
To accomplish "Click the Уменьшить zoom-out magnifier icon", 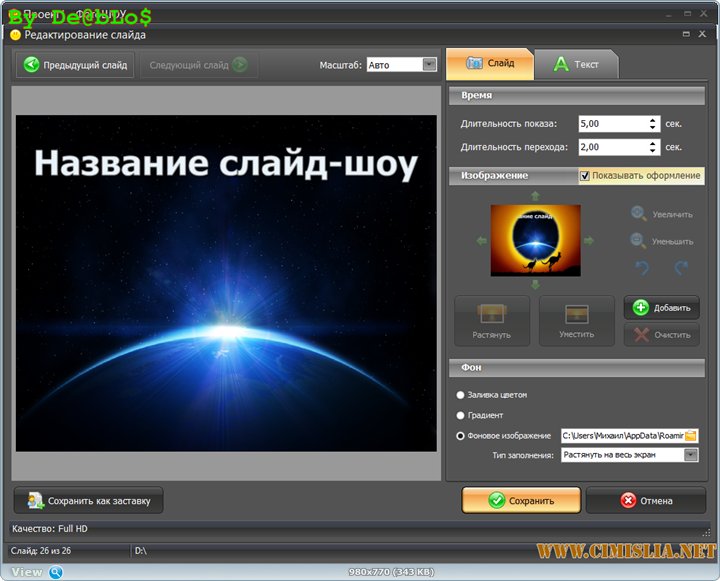I will [638, 241].
